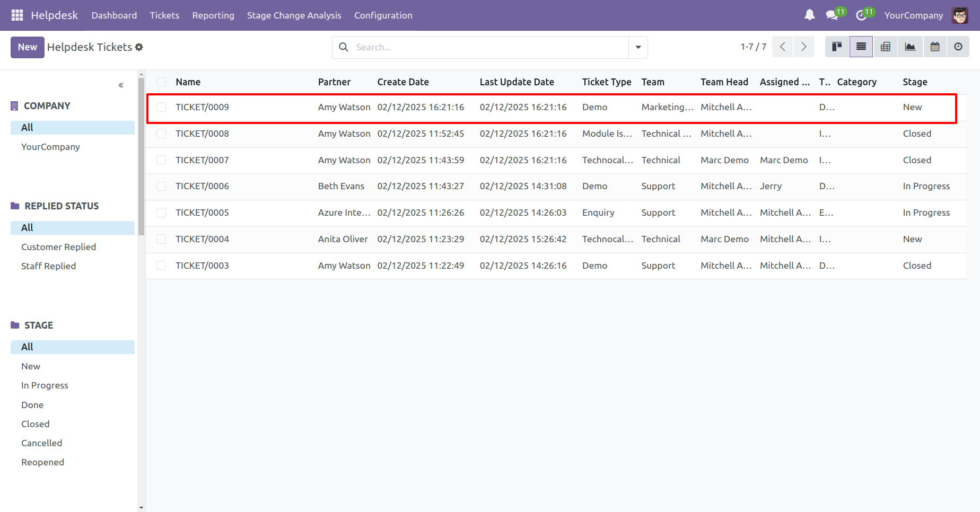This screenshot has width=980, height=512.
Task: Filter stage by Cancelled
Action: pyautogui.click(x=41, y=443)
